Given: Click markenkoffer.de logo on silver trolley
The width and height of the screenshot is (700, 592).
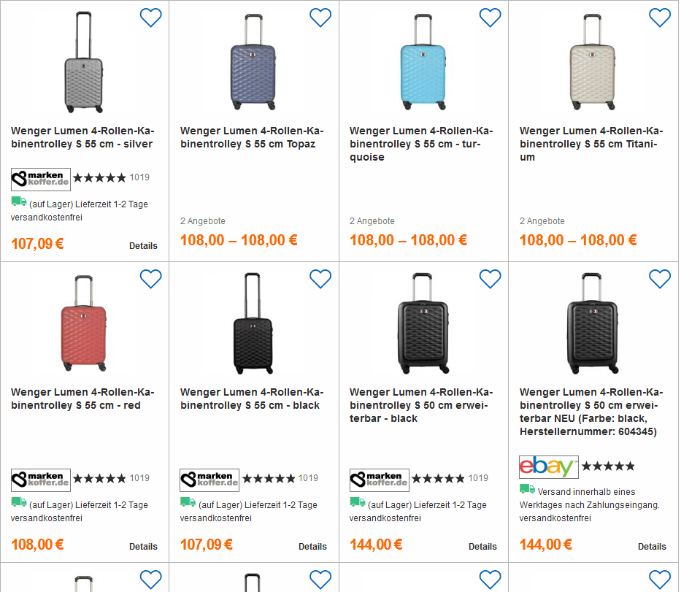Looking at the screenshot, I should pos(41,179).
